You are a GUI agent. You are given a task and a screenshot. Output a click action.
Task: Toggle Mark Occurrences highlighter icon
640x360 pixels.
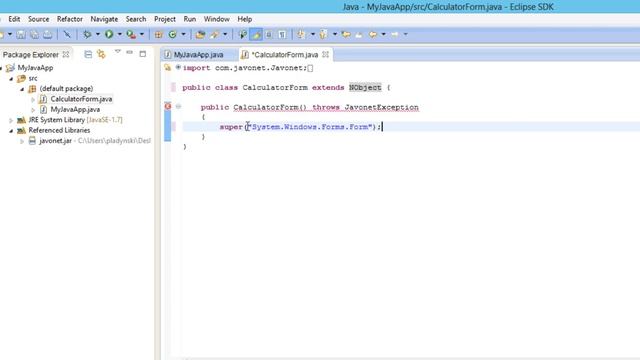pos(256,35)
